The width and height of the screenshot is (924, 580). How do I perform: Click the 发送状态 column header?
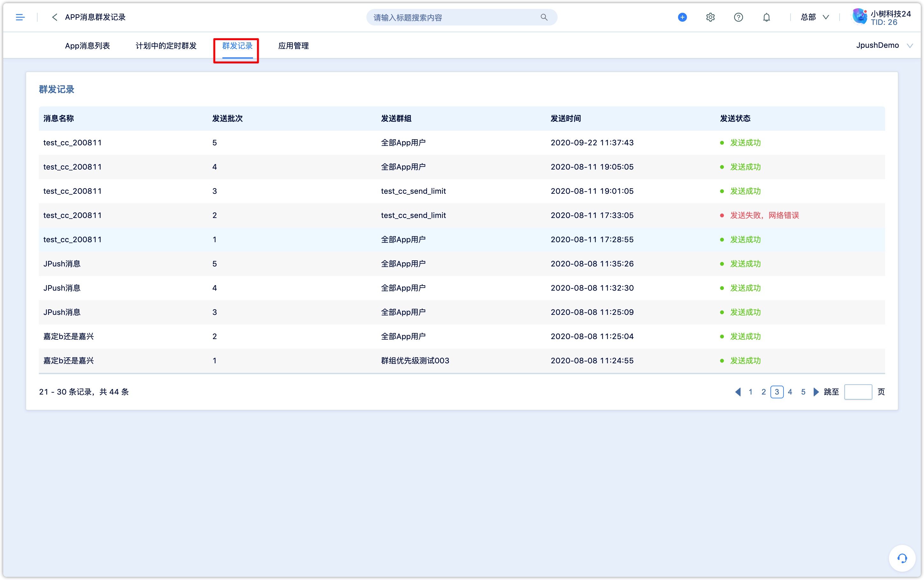pyautogui.click(x=735, y=118)
